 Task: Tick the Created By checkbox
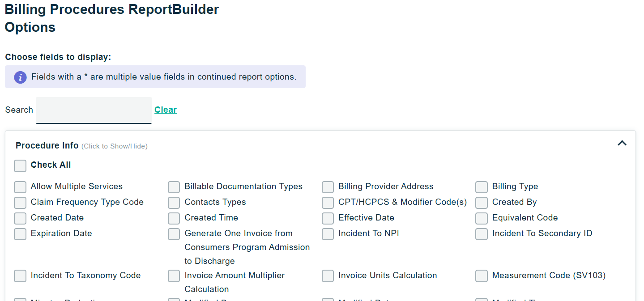(482, 203)
